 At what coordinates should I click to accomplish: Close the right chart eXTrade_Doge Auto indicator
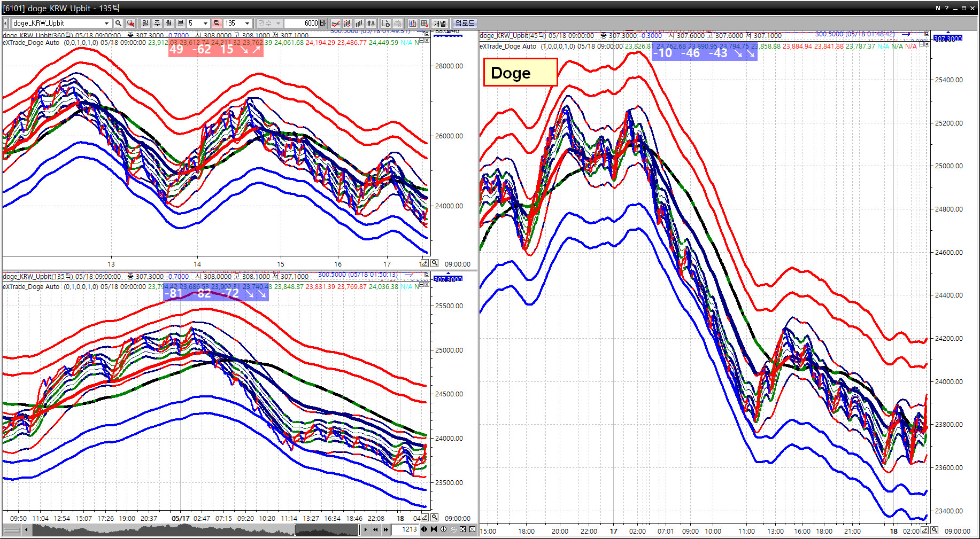tap(927, 44)
